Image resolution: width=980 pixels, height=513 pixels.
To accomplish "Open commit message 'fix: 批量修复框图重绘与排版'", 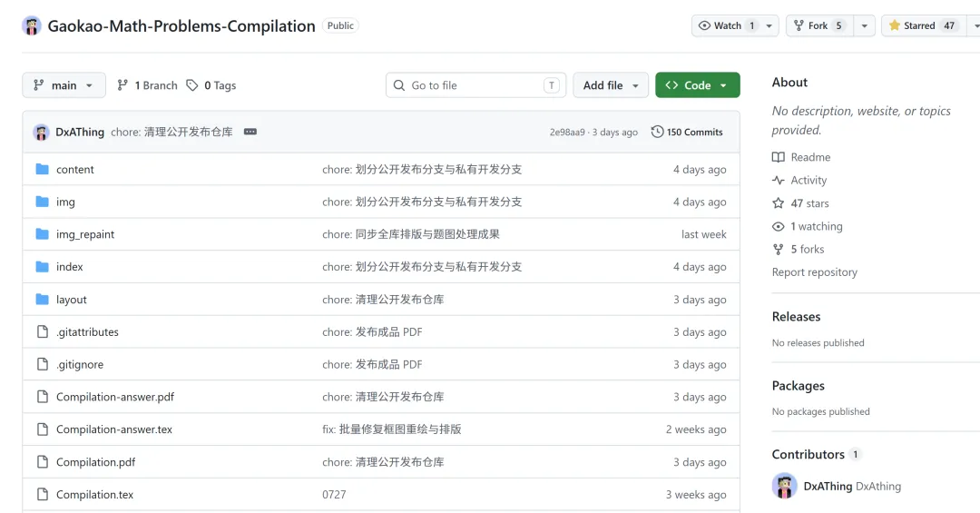I will [392, 429].
